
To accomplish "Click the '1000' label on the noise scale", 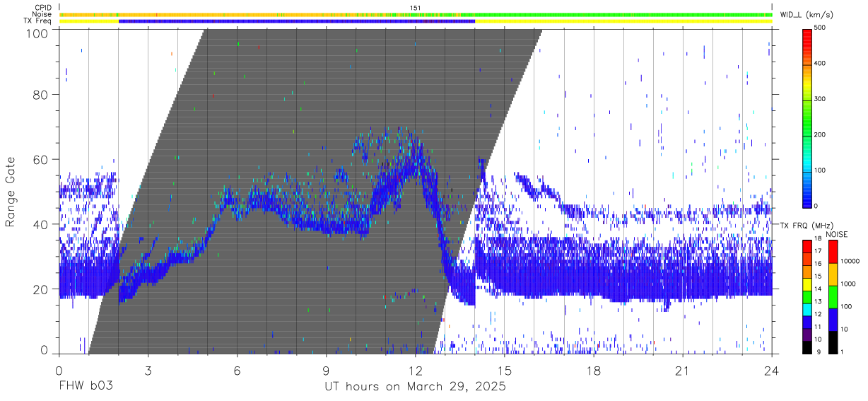I will pyautogui.click(x=848, y=284).
